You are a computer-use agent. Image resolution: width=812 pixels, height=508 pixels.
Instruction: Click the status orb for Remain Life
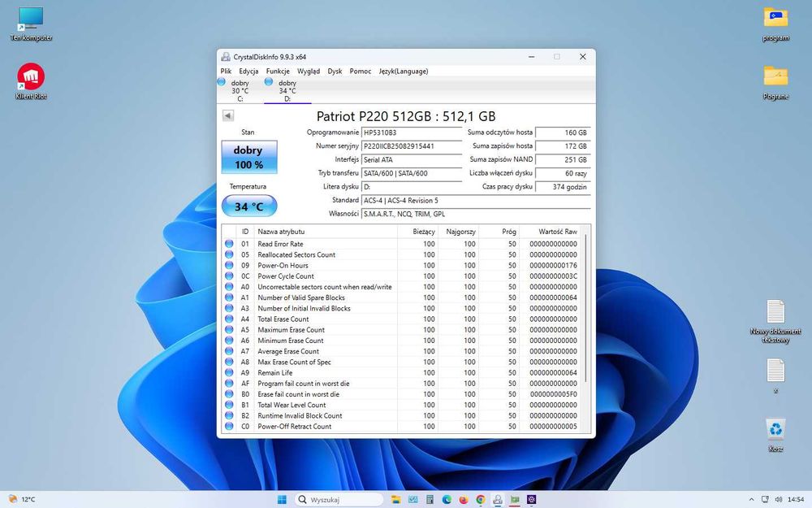pyautogui.click(x=229, y=373)
